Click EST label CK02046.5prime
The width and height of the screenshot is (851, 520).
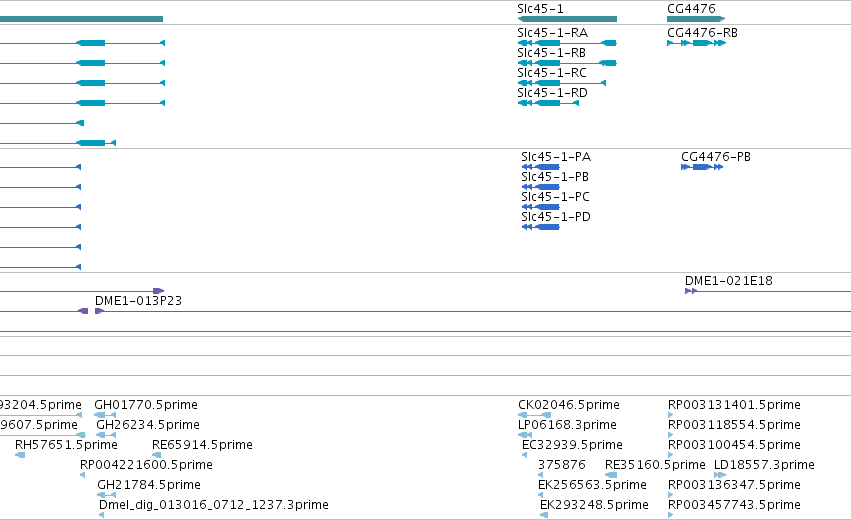(x=569, y=405)
